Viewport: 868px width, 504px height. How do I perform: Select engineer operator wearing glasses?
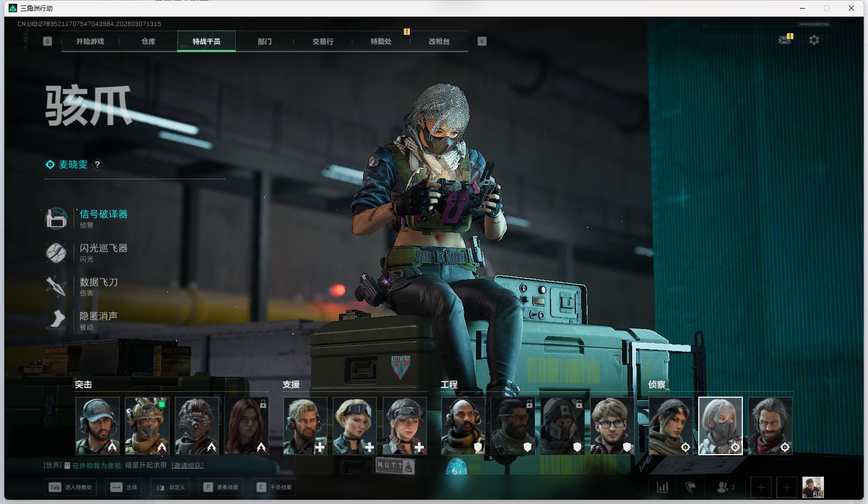pyautogui.click(x=612, y=426)
